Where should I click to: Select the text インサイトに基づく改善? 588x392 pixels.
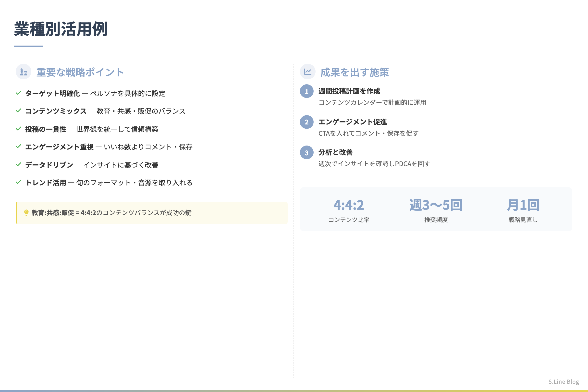121,165
